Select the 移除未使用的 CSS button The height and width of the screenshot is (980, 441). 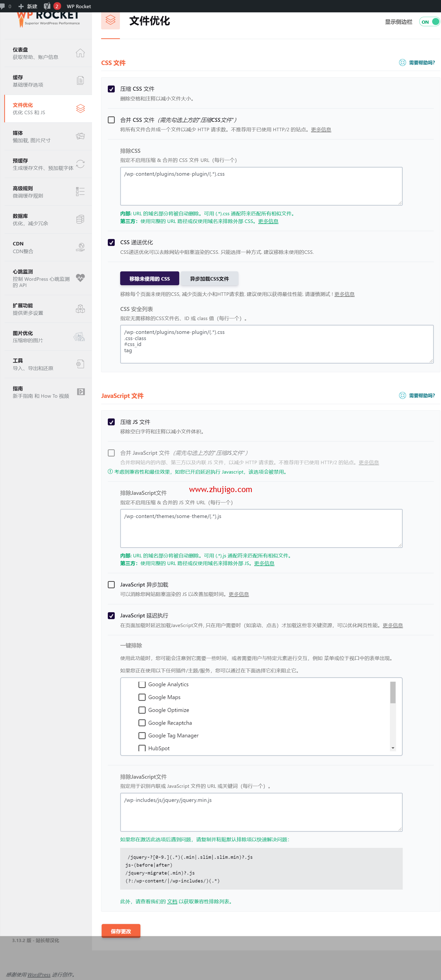150,279
